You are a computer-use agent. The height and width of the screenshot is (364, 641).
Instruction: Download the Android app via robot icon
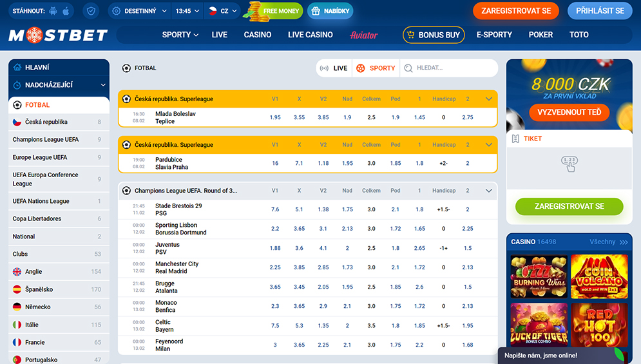[x=53, y=11]
